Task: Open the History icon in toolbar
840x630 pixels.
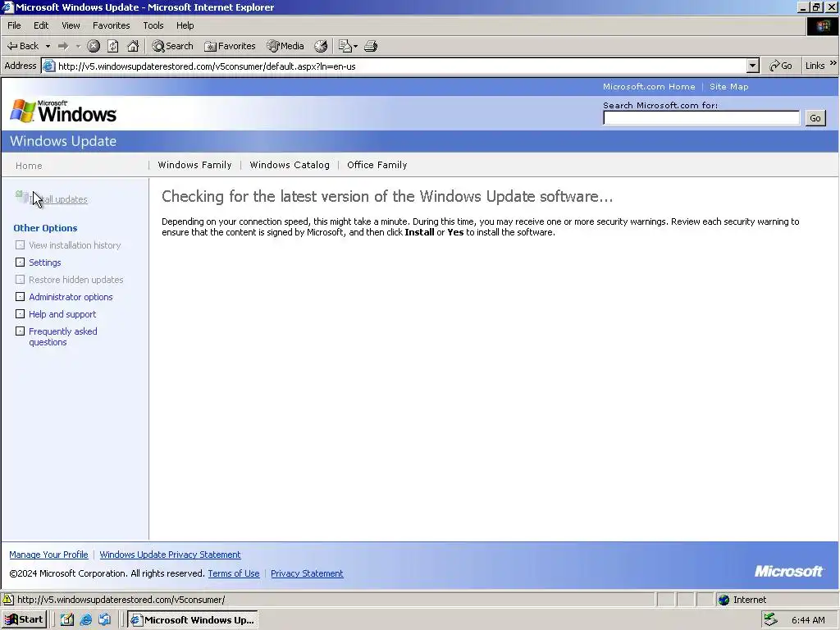Action: click(x=321, y=46)
